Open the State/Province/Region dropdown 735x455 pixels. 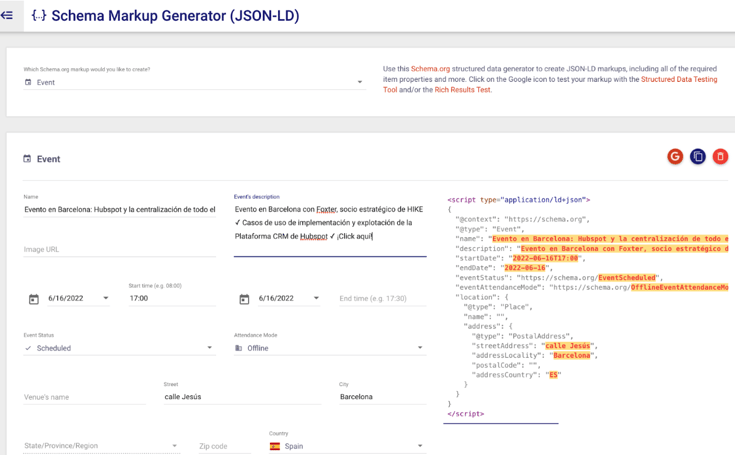(101, 446)
